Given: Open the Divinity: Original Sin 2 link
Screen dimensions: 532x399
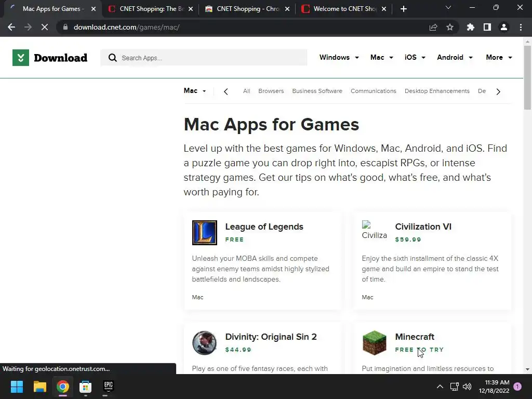Looking at the screenshot, I should [271, 337].
